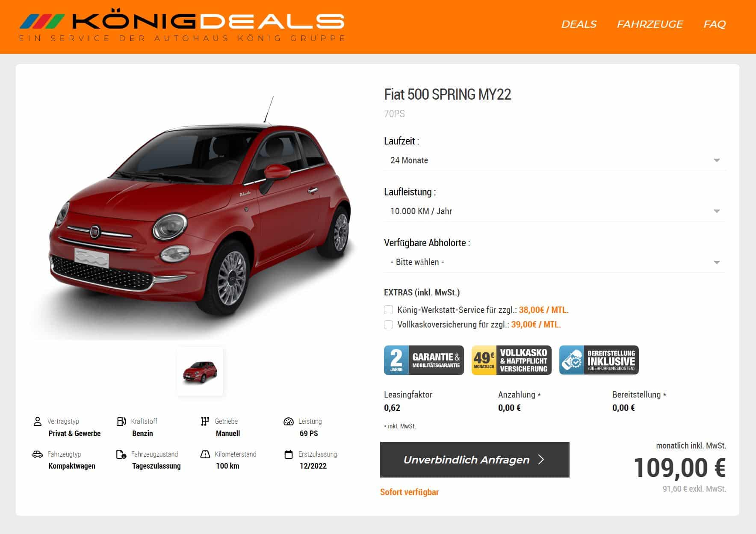Click the Kilometerstand road icon
The width and height of the screenshot is (756, 534).
(205, 454)
